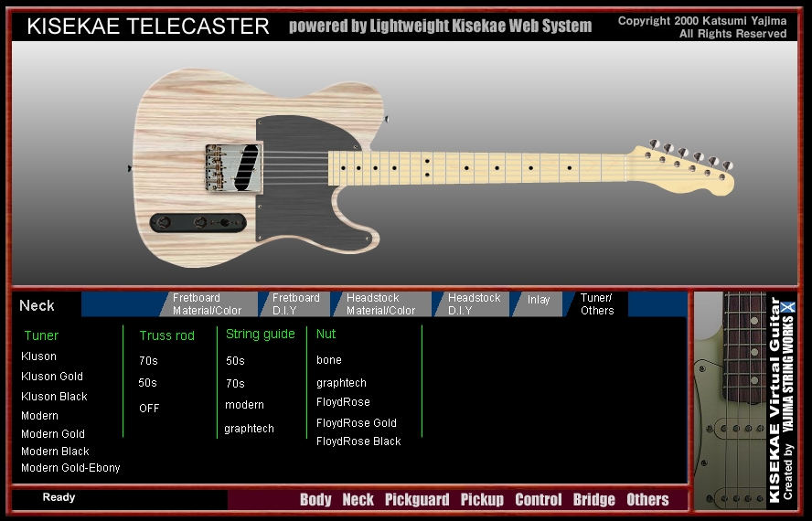
Task: Choose Kluson Gold tuner option
Action: pyautogui.click(x=52, y=377)
